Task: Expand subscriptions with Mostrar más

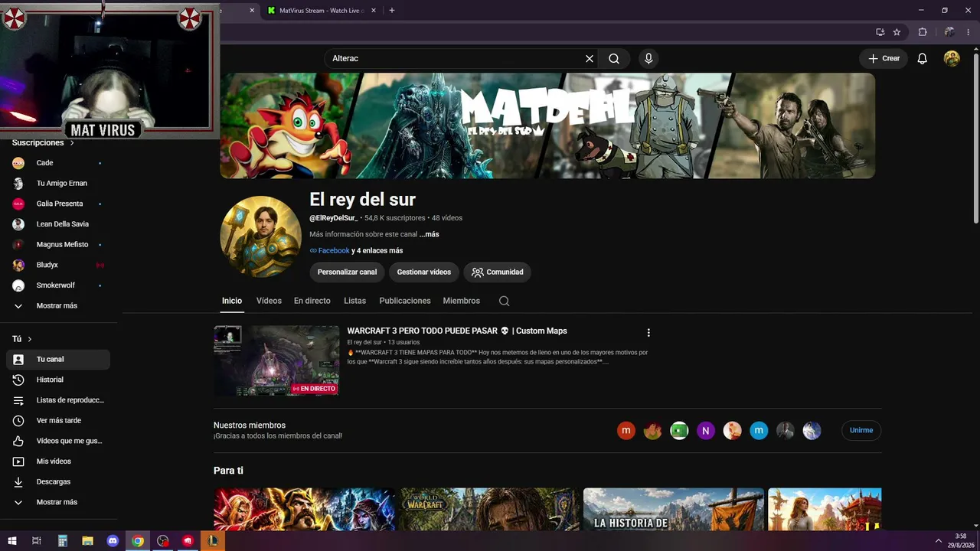Action: pyautogui.click(x=58, y=306)
